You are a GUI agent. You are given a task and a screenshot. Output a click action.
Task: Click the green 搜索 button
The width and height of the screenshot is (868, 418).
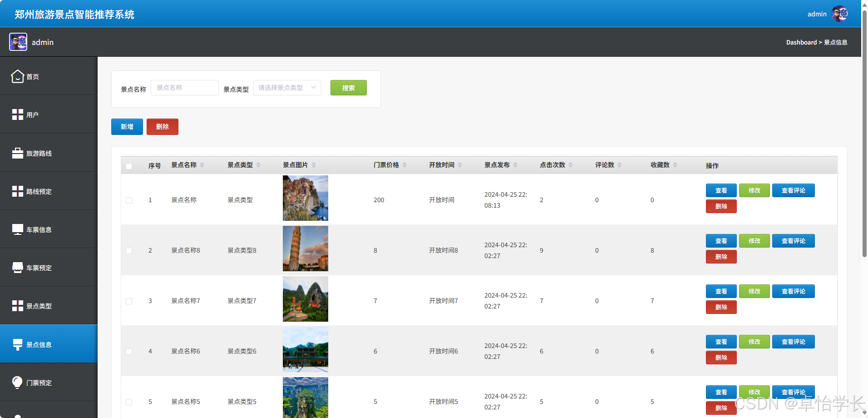(349, 88)
